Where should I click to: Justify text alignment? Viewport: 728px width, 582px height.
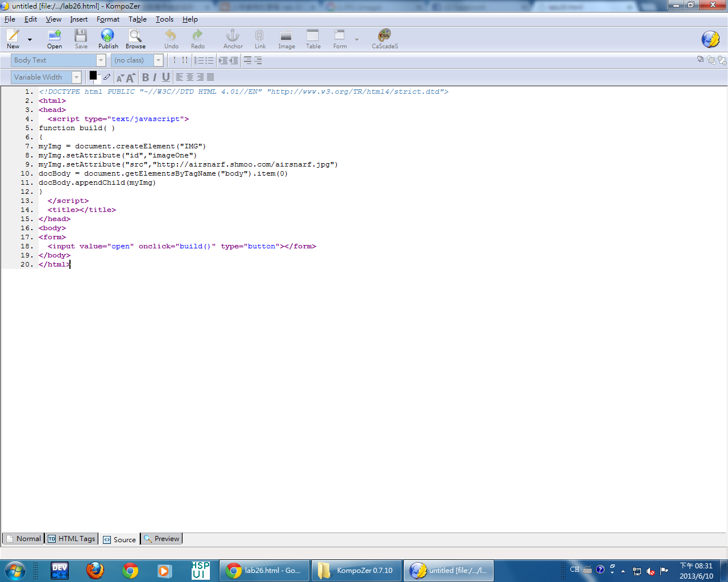tap(210, 77)
